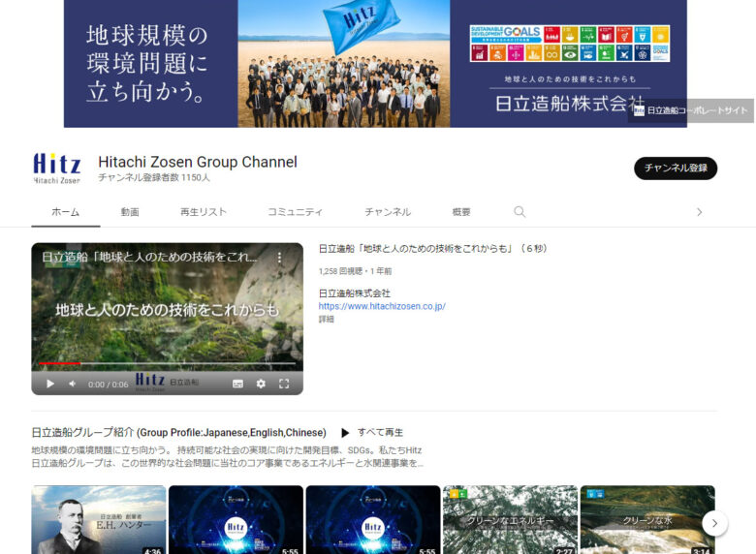Subscribe with チャンネル登録 button
This screenshot has height=554, width=756.
[x=676, y=169]
